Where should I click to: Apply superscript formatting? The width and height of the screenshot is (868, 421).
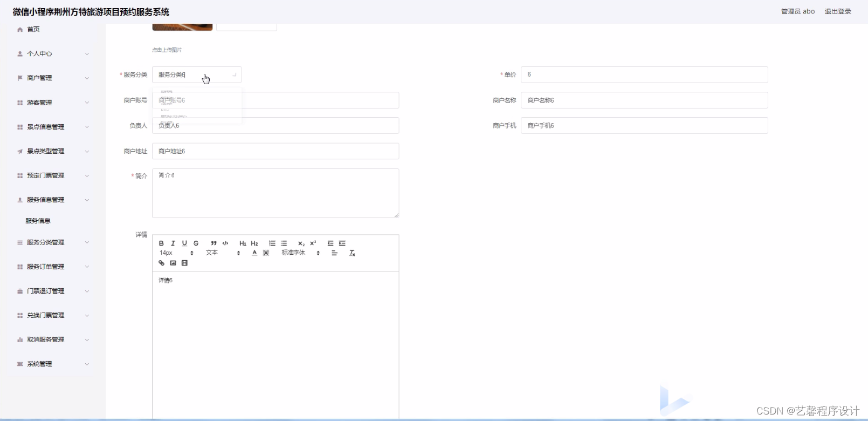coord(313,243)
